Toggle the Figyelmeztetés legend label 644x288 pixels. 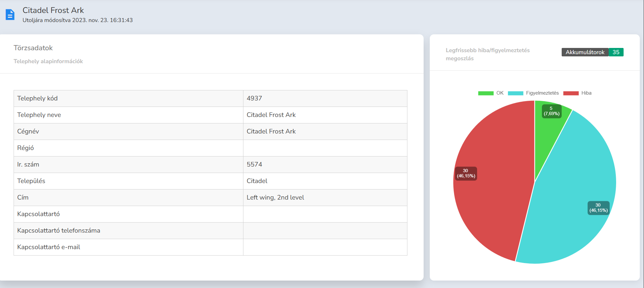(542, 93)
